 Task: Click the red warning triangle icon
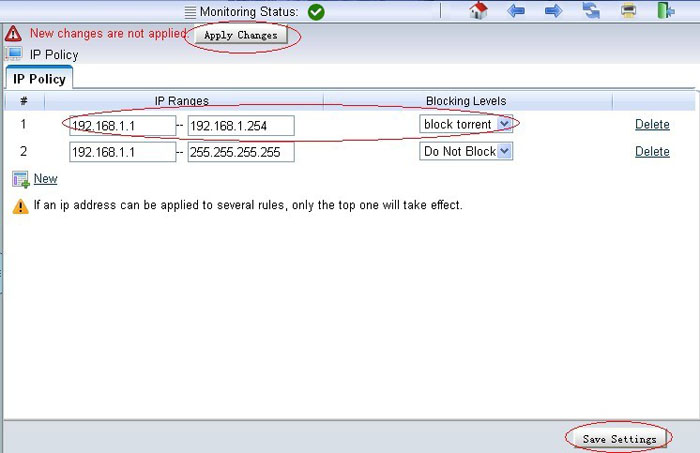point(13,33)
